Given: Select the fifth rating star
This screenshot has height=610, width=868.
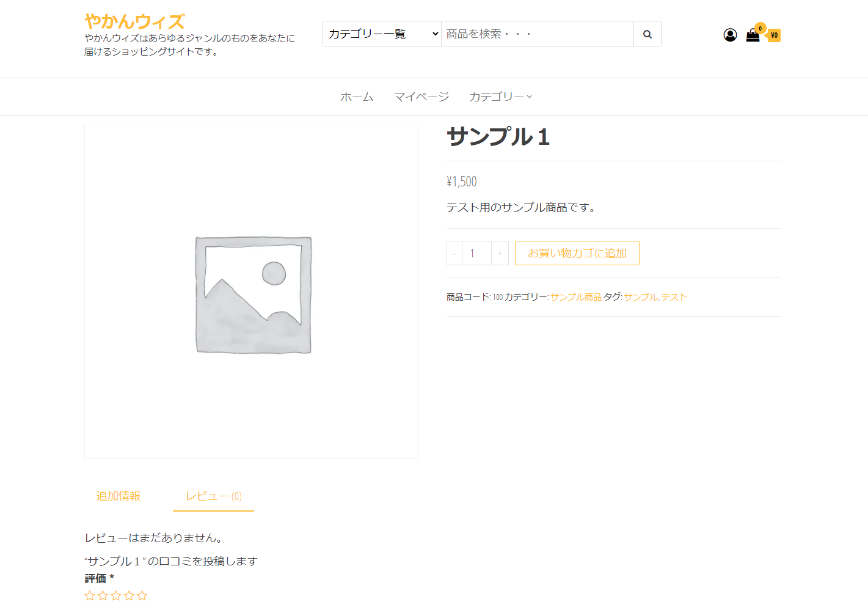Looking at the screenshot, I should point(142,595).
